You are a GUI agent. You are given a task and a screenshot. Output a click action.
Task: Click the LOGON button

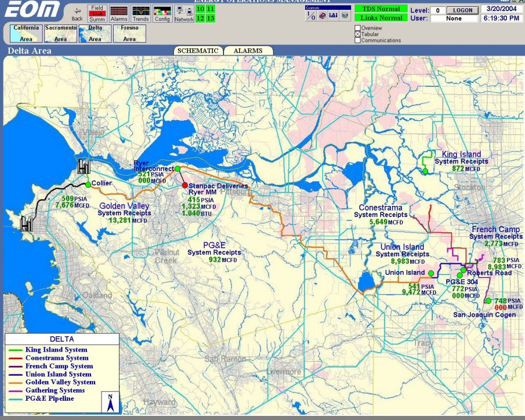pyautogui.click(x=463, y=10)
